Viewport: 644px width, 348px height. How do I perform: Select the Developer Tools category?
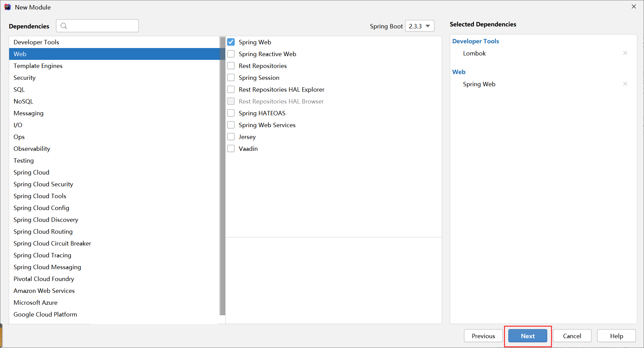[x=114, y=42]
